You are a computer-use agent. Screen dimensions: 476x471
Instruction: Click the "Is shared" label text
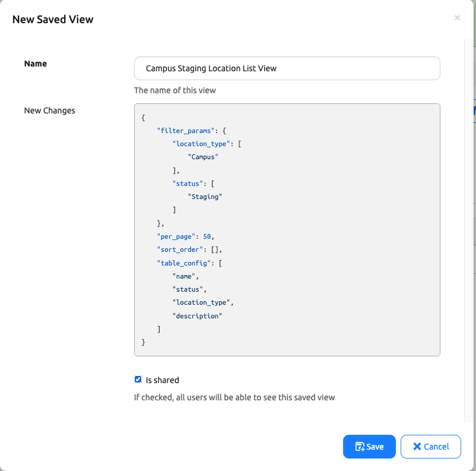[161, 380]
